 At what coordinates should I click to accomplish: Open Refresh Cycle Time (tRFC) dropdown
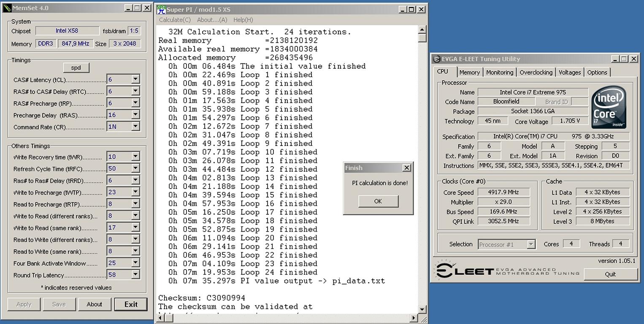(x=135, y=168)
